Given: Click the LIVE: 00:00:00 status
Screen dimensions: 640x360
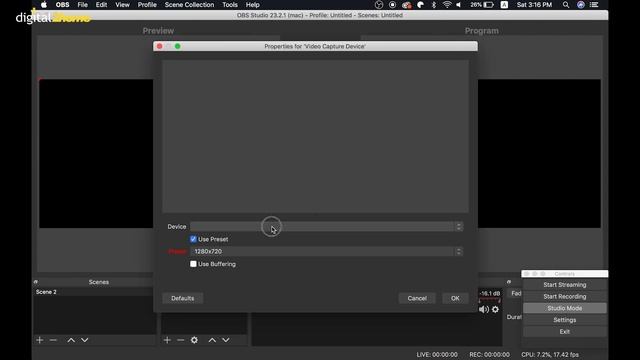Looking at the screenshot, I should tap(437, 355).
